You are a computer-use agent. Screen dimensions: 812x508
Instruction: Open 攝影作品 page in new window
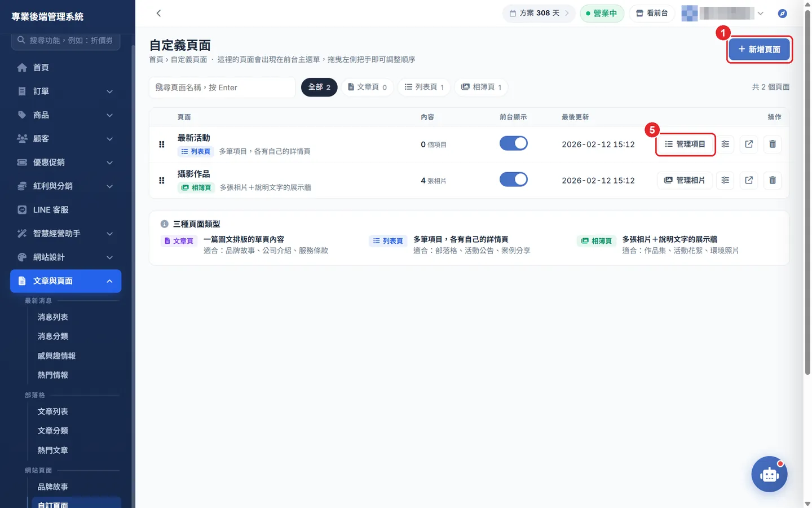point(749,181)
